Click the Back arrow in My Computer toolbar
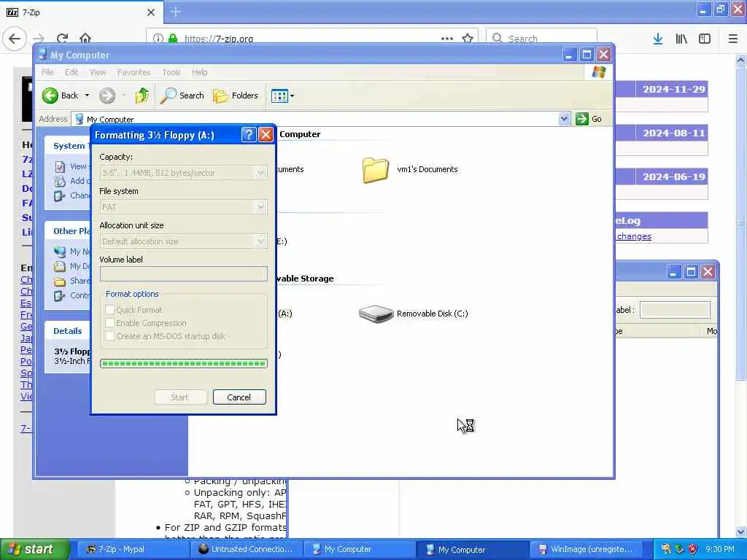Screen dimensions: 747x560 click(x=50, y=96)
